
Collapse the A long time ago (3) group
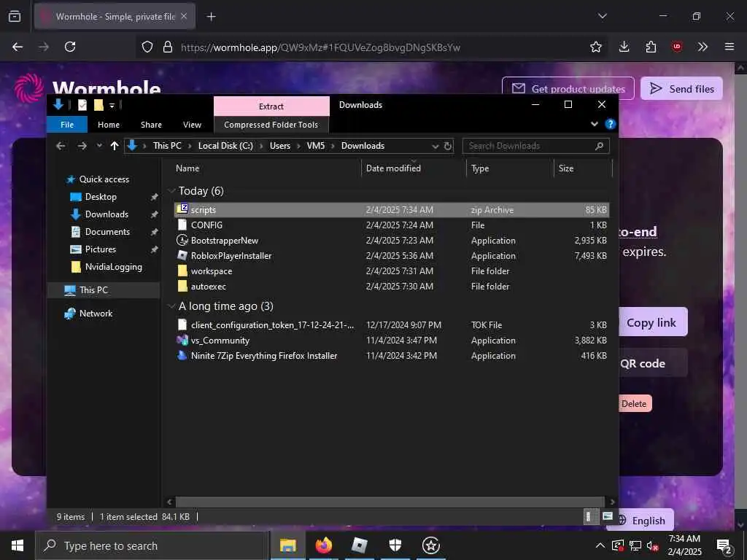tap(172, 306)
